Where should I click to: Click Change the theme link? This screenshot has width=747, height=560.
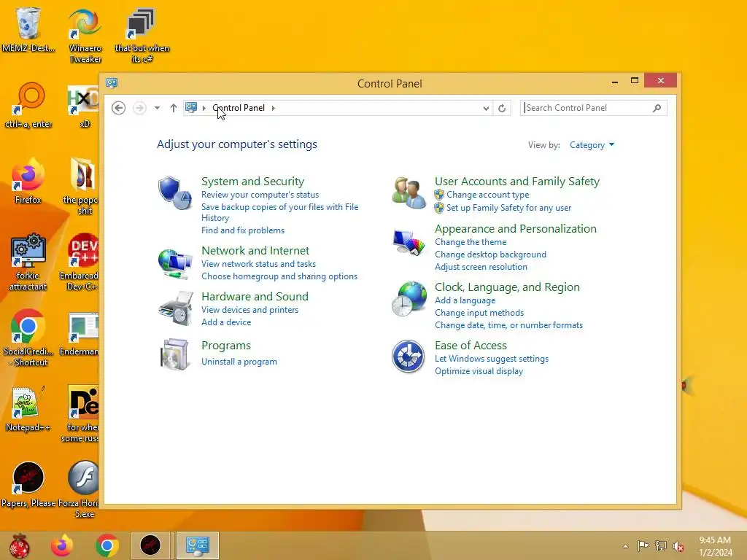point(471,242)
